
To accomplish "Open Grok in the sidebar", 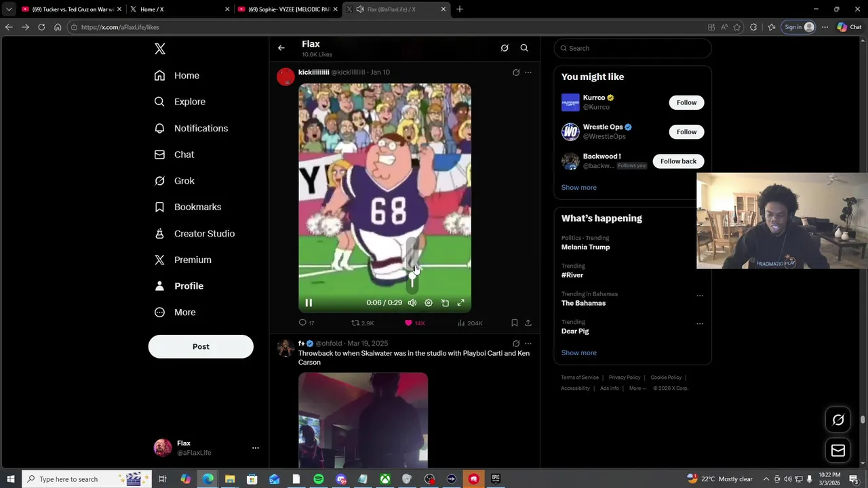I will pyautogui.click(x=174, y=181).
